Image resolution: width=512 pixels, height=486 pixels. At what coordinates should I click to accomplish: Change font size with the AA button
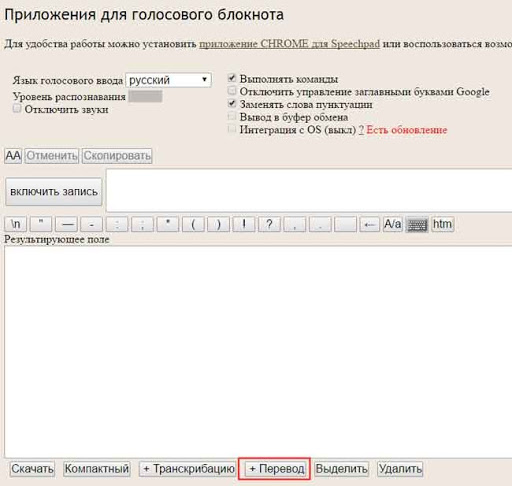[x=13, y=156]
